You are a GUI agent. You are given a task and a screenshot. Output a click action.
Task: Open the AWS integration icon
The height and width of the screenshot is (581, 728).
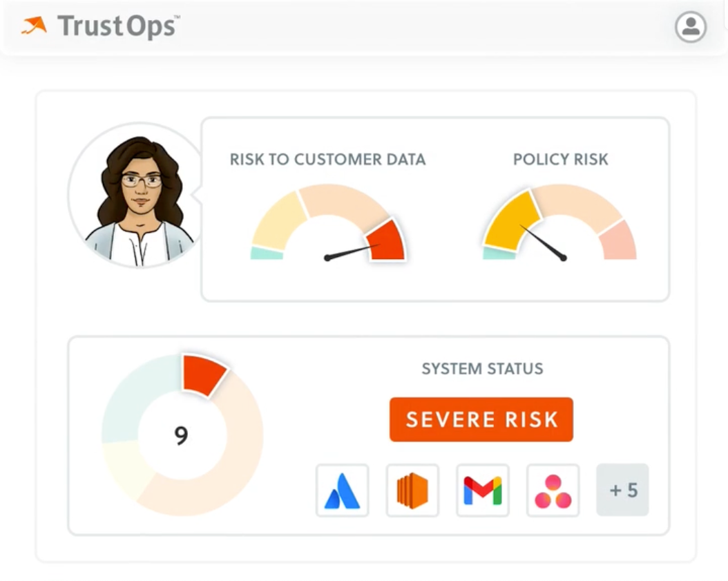(412, 490)
